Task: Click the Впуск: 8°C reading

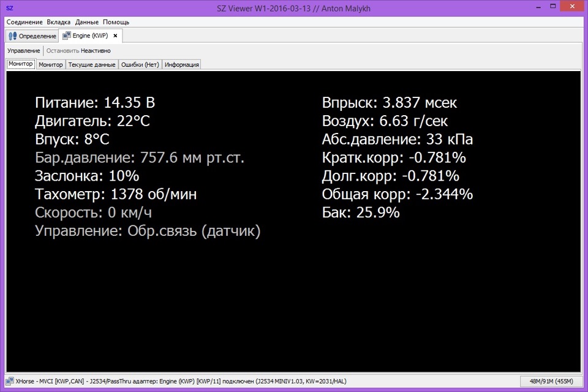Action: click(x=72, y=139)
